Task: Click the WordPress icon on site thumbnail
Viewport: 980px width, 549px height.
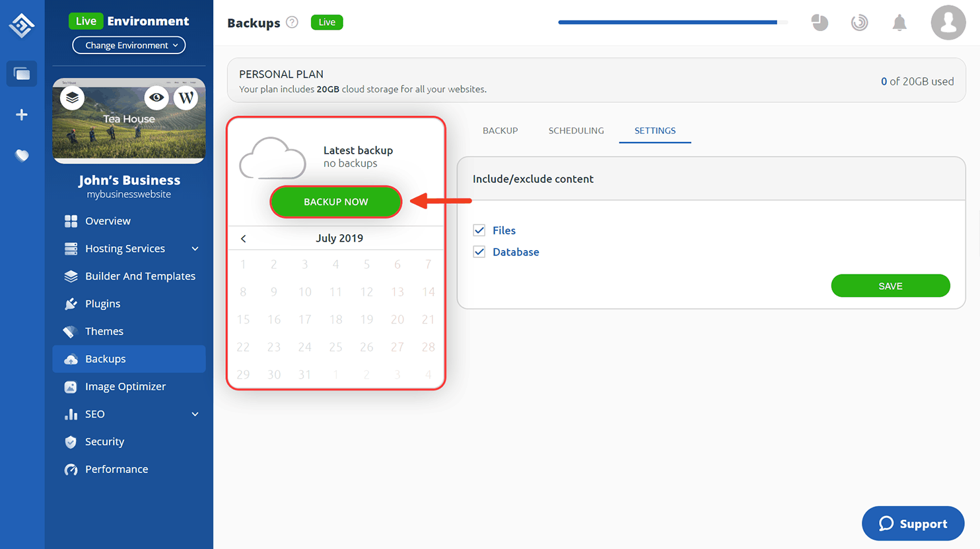Action: [186, 98]
